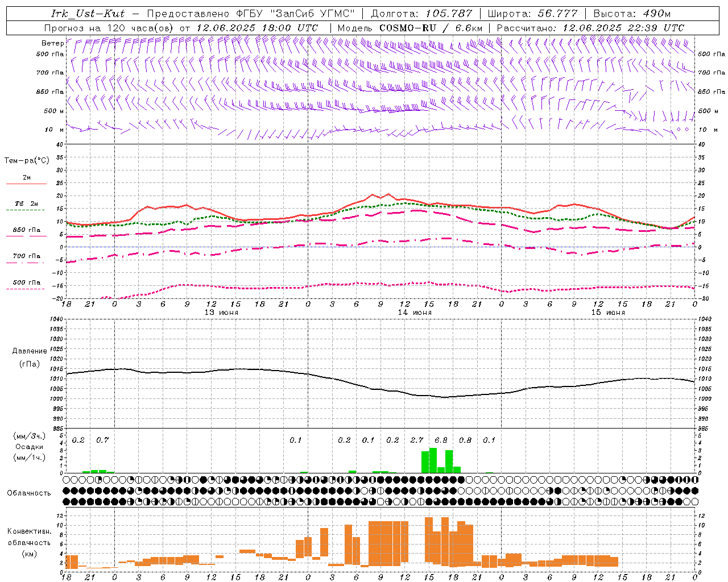Click the (гПа) pressure unit label
Image resolution: width=728 pixels, height=582 pixels.
tap(30, 364)
